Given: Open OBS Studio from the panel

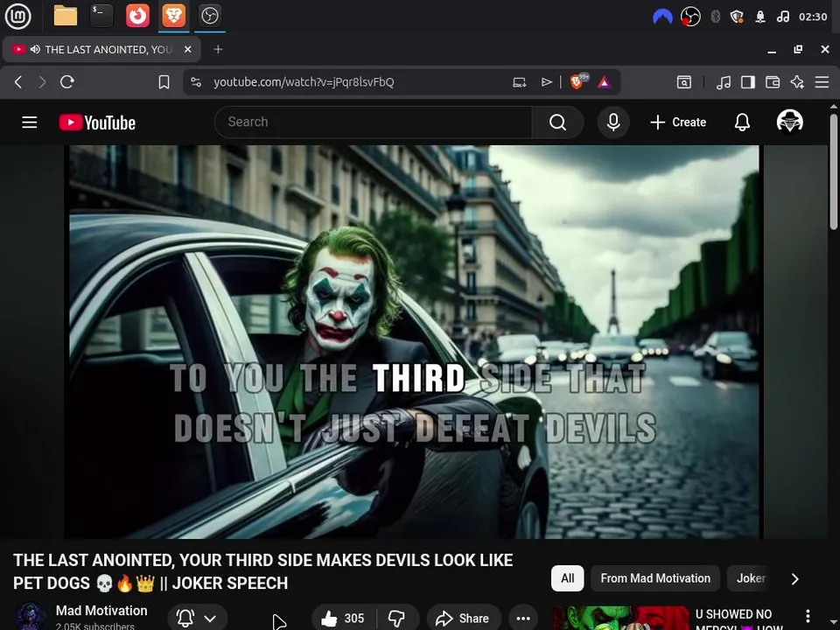Looking at the screenshot, I should pyautogui.click(x=209, y=16).
